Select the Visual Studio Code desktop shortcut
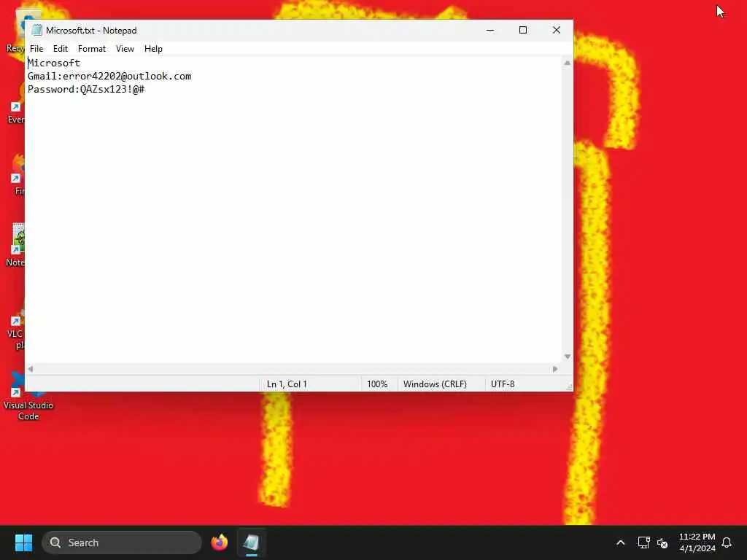 (28, 398)
